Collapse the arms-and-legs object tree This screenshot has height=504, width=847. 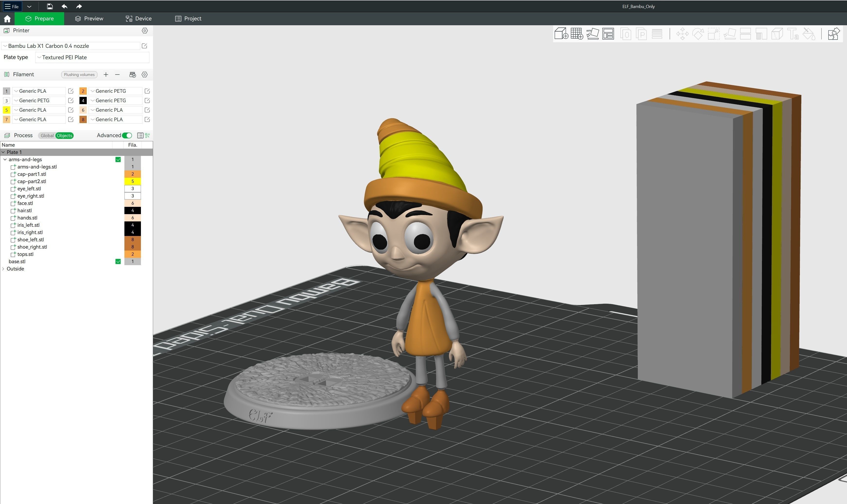click(x=5, y=159)
